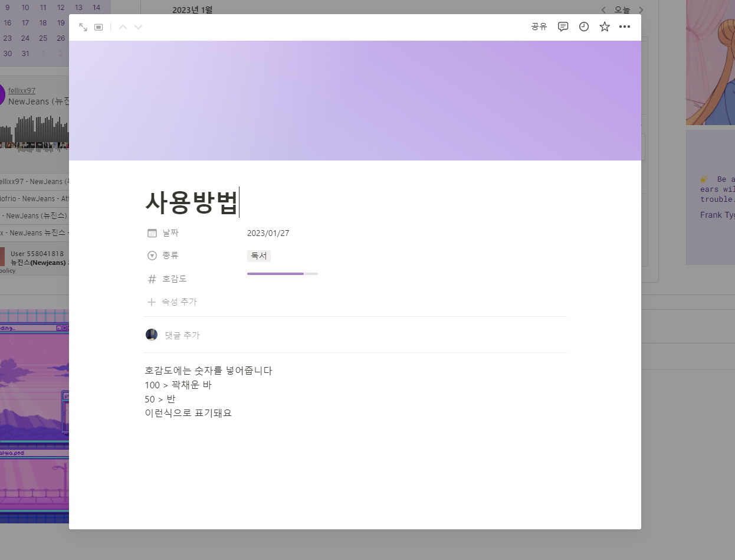This screenshot has height=560, width=735.
Task: Click the pixel art landscape image in background
Action: tap(34, 416)
